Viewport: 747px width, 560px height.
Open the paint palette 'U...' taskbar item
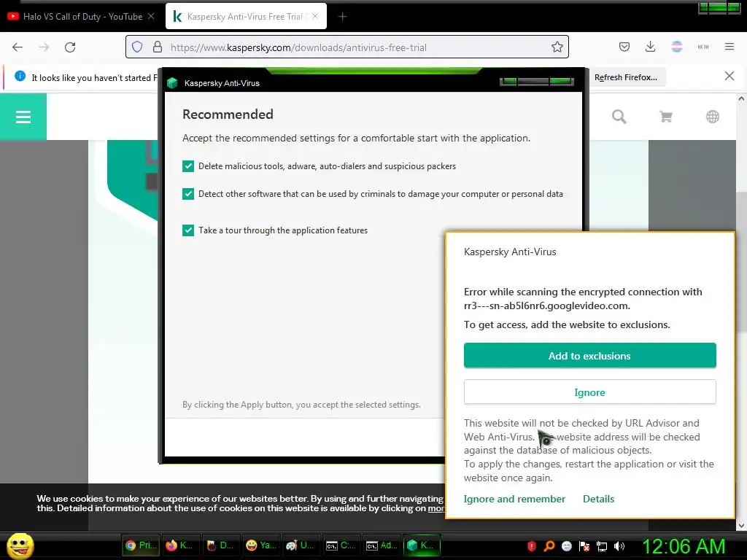point(301,545)
